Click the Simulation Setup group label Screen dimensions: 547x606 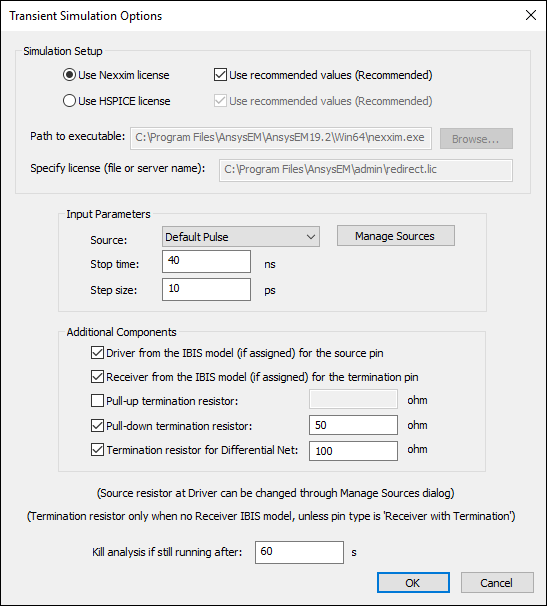coord(63,51)
